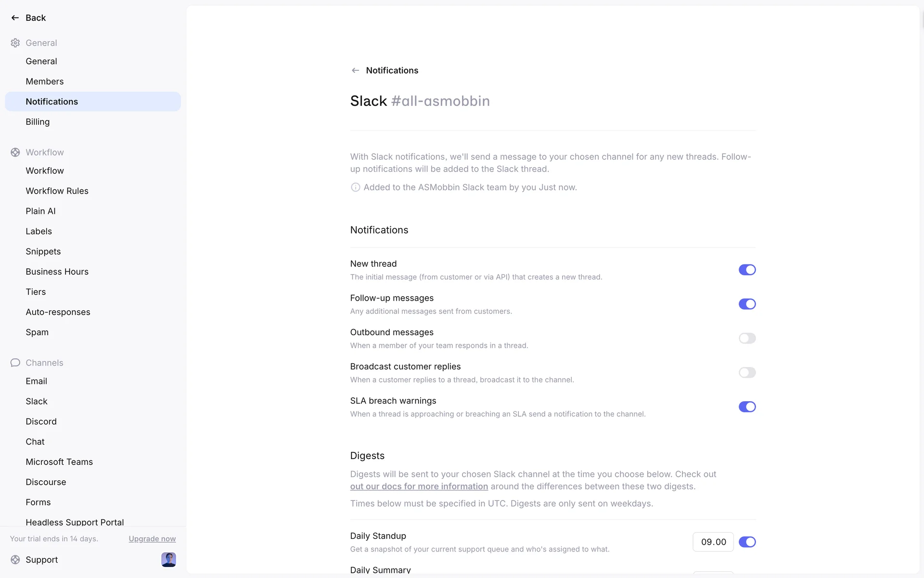924x578 pixels.
Task: Click the user avatar at the bottom of the sidebar
Action: (168, 560)
